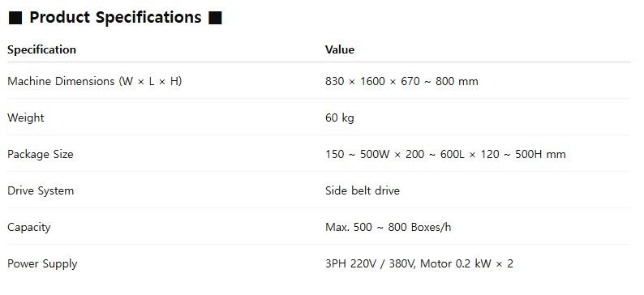This screenshot has height=295, width=644.
Task: Click the left black square heading icon
Action: [x=15, y=19]
